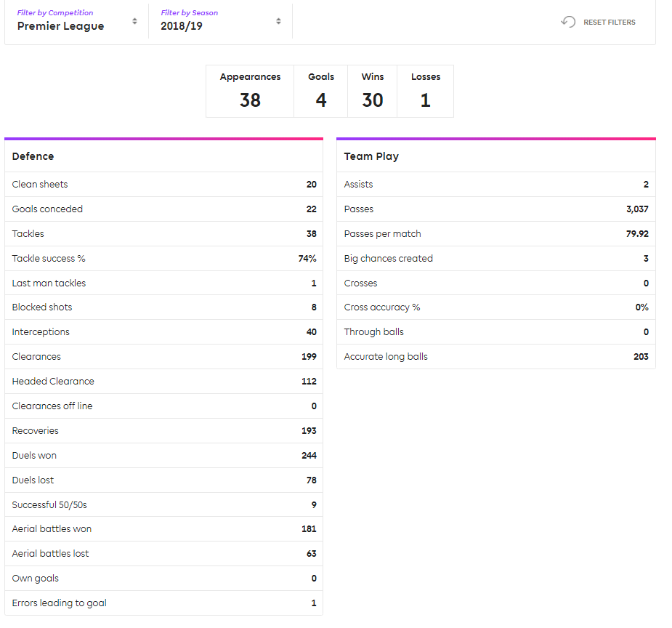
Task: Select the Errors leading to goal row
Action: click(x=163, y=603)
